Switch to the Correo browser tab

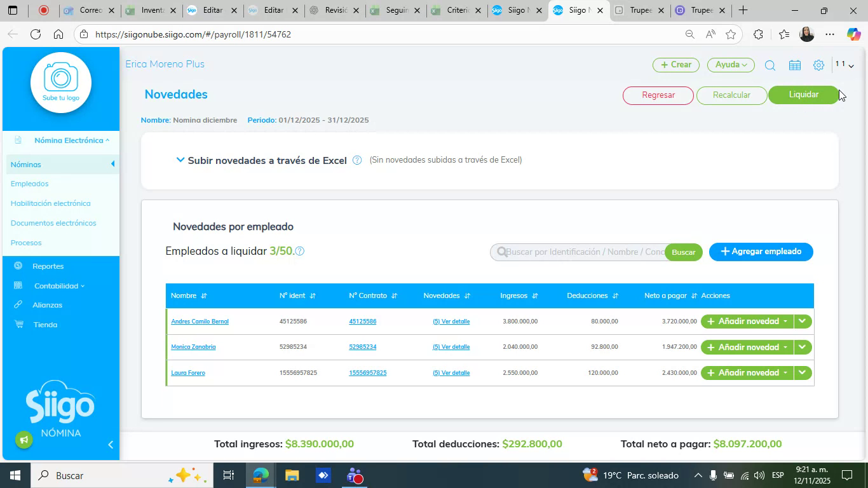coord(89,11)
